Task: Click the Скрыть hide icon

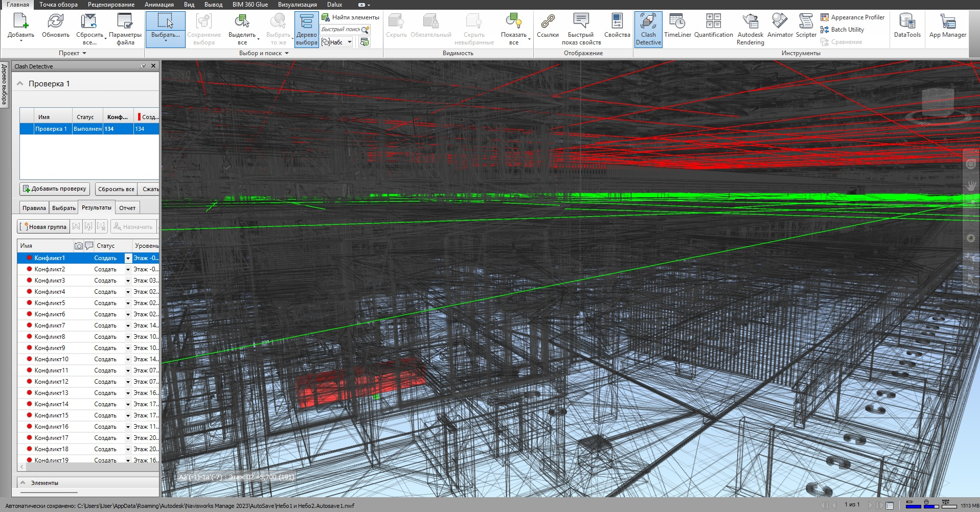Action: [x=396, y=21]
